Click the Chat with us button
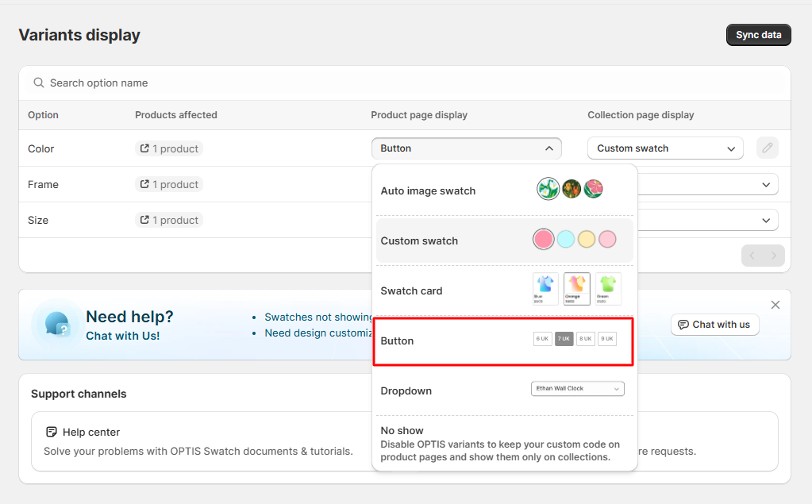This screenshot has height=504, width=812. click(x=714, y=325)
